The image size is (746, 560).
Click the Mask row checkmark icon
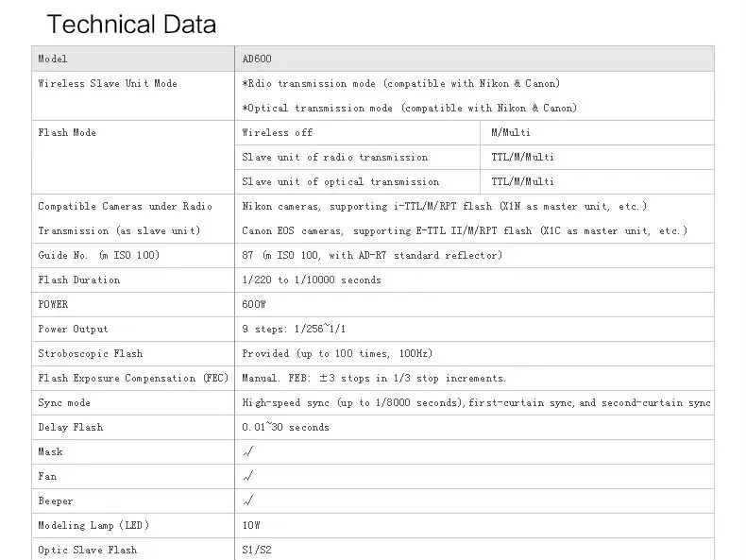click(247, 451)
